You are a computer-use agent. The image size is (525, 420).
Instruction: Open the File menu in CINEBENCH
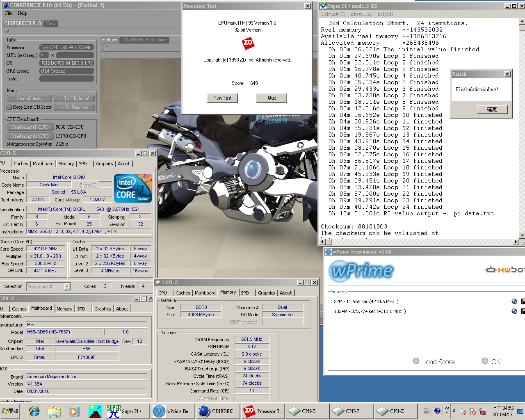pyautogui.click(x=9, y=13)
